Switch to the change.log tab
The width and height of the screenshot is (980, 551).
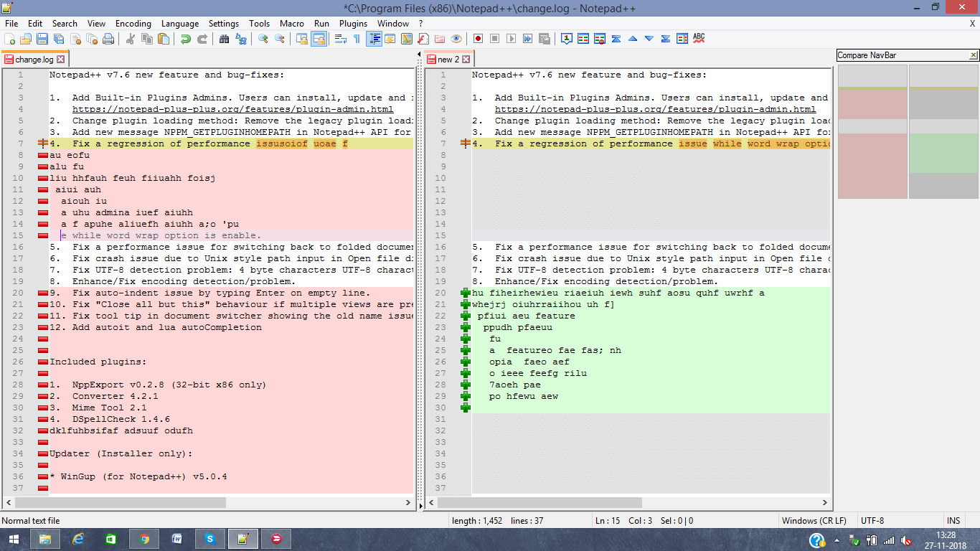pos(34,60)
